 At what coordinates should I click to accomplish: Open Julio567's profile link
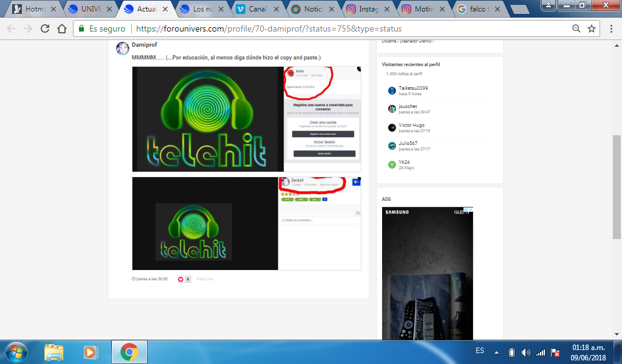408,143
